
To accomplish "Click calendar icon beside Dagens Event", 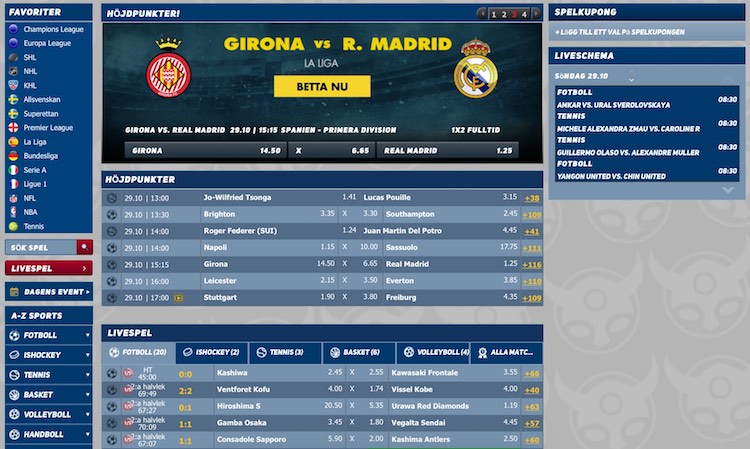I will point(14,292).
